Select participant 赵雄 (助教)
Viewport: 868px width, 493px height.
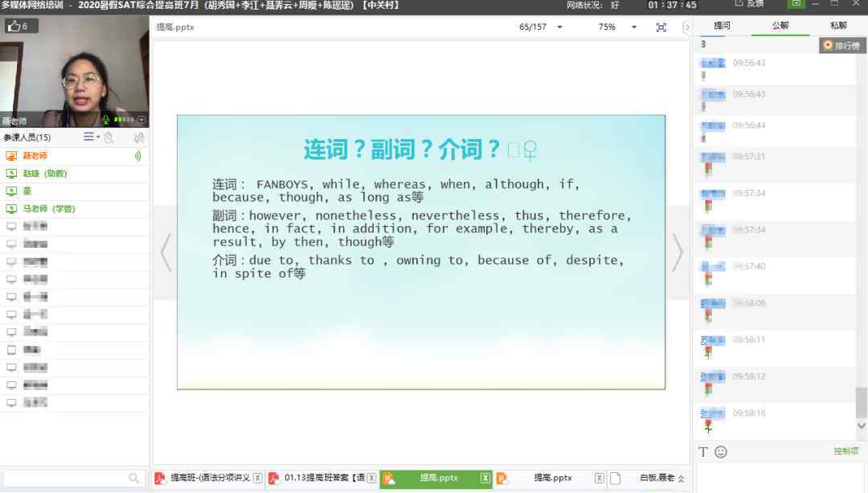point(74,174)
